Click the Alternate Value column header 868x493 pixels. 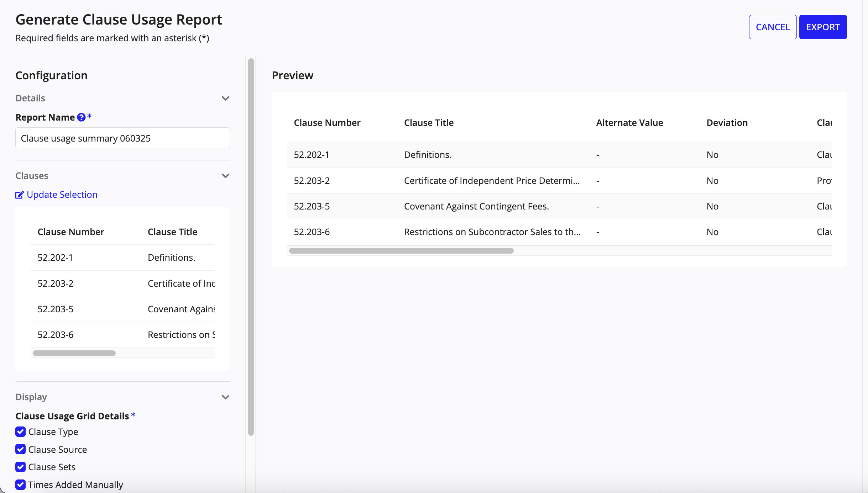(x=629, y=123)
